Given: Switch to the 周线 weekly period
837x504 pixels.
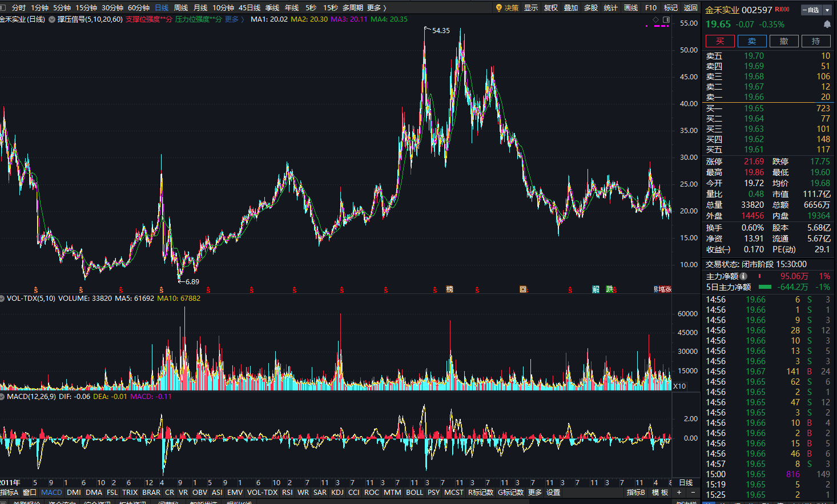Looking at the screenshot, I should 180,8.
